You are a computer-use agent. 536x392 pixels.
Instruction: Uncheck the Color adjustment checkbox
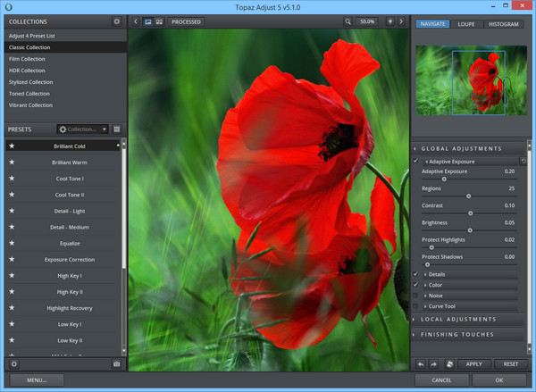coord(415,285)
